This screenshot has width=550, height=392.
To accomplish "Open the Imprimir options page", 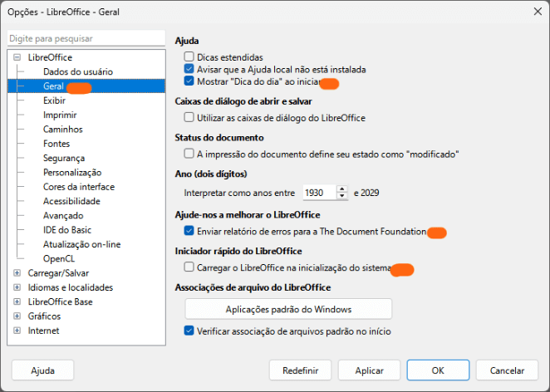I will tap(60, 115).
